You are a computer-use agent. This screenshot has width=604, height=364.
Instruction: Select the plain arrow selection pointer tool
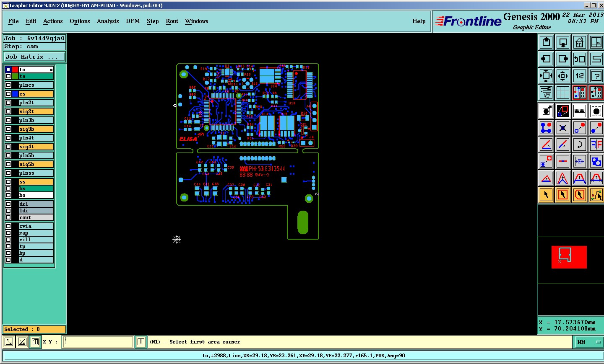click(546, 195)
